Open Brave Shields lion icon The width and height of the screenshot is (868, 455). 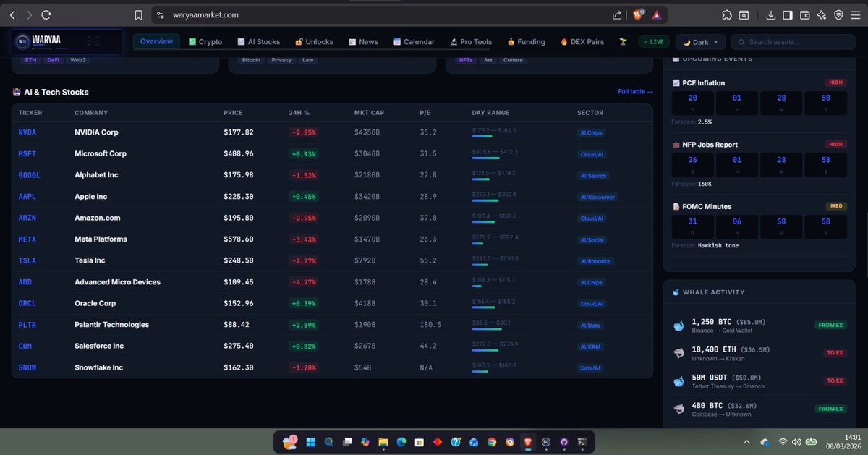638,14
